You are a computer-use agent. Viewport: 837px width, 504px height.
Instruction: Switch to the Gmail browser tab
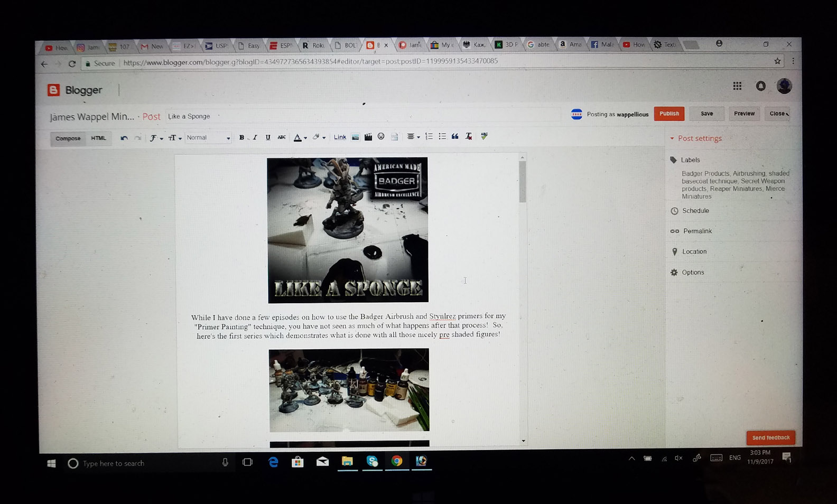coord(152,47)
